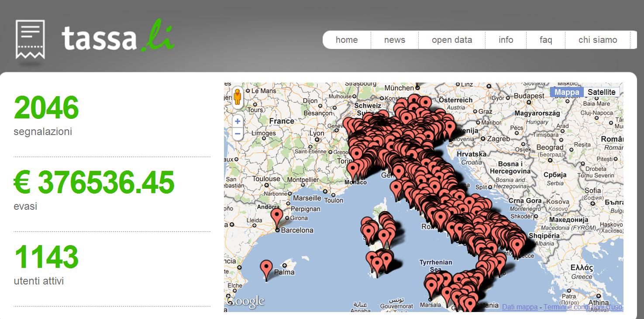644x319 pixels.
Task: Click the Marseille label on the map
Action: pyautogui.click(x=307, y=198)
